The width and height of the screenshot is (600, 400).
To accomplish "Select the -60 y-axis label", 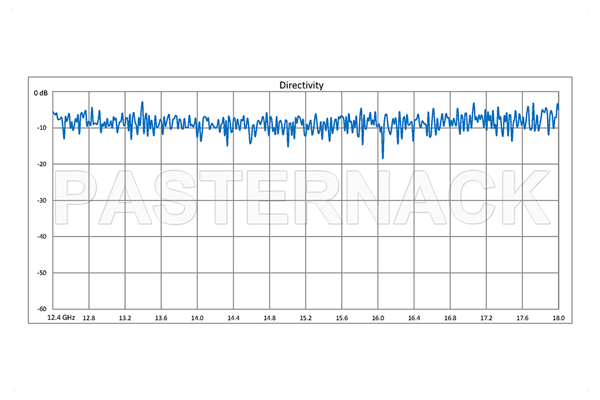I will click(43, 309).
